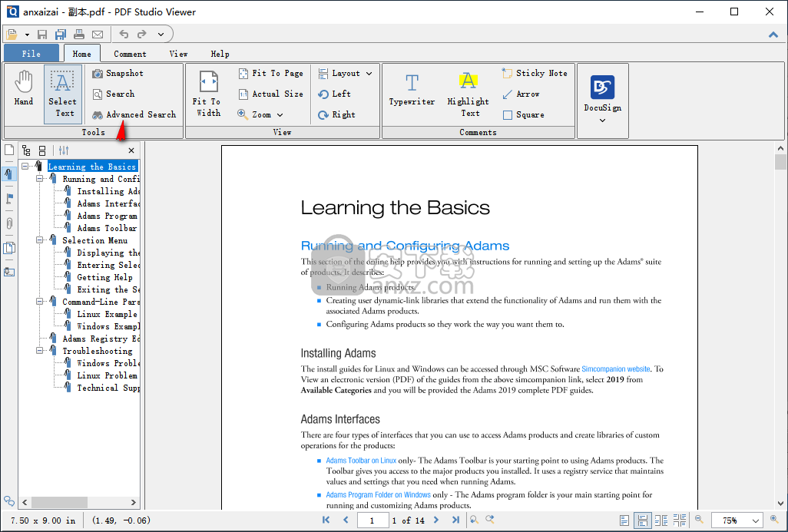This screenshot has height=532, width=788.
Task: Print the document via printer icon
Action: click(x=79, y=34)
